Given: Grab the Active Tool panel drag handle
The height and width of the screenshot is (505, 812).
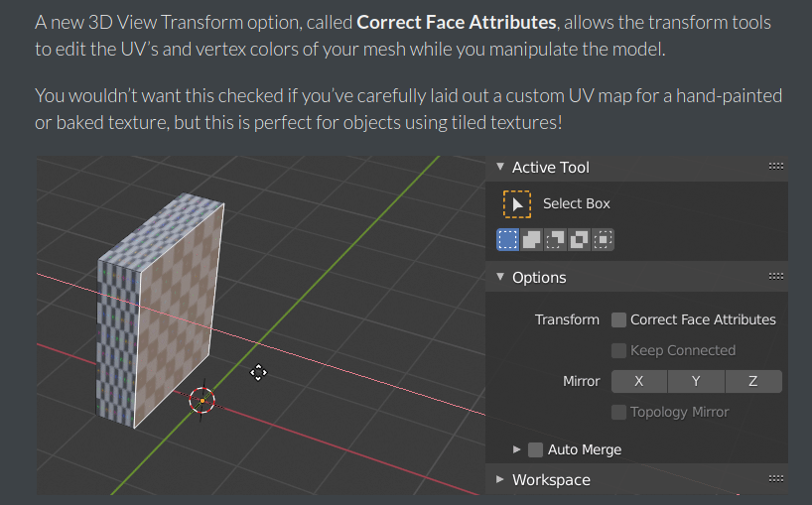Looking at the screenshot, I should pyautogui.click(x=775, y=166).
